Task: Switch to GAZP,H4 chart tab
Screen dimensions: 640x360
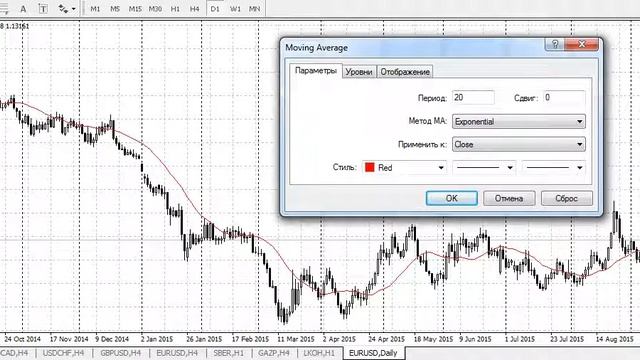Action: click(274, 353)
